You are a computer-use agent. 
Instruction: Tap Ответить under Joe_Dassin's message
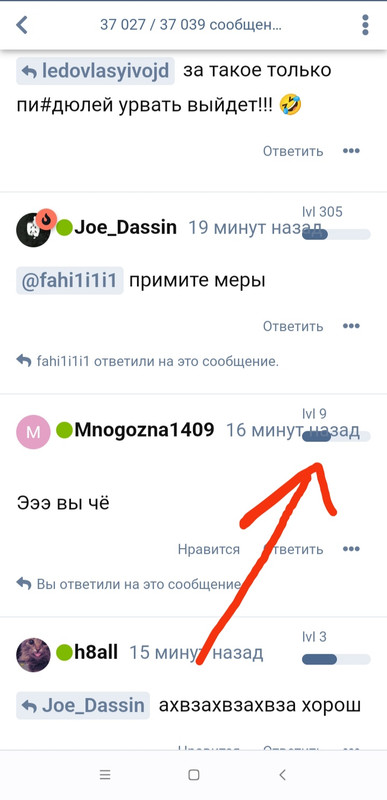tap(293, 326)
